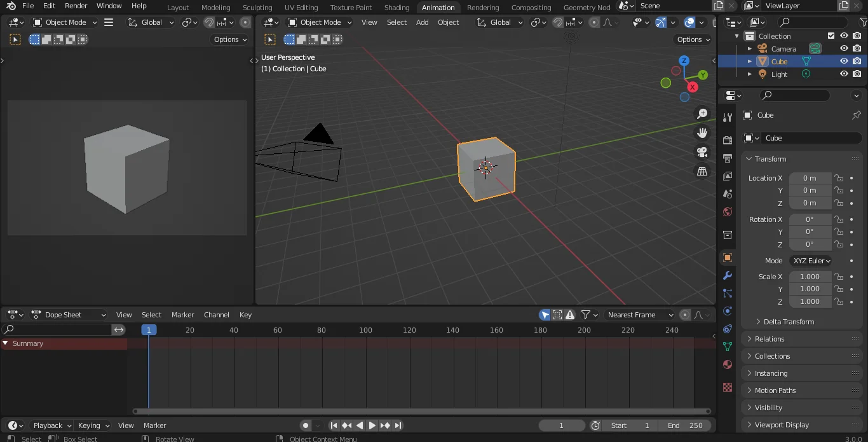The width and height of the screenshot is (868, 442).
Task: Click the magnifier zoom icon in the viewport
Action: pos(702,114)
